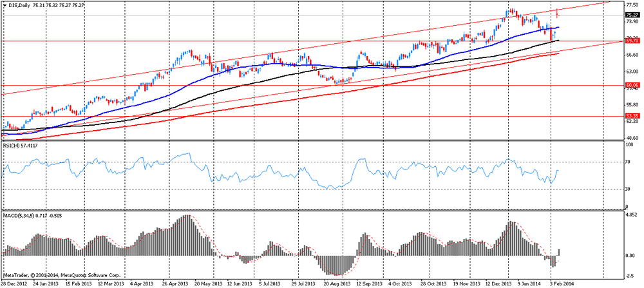
Task: Click the 52.20 value on price axis
Action: 631,122
